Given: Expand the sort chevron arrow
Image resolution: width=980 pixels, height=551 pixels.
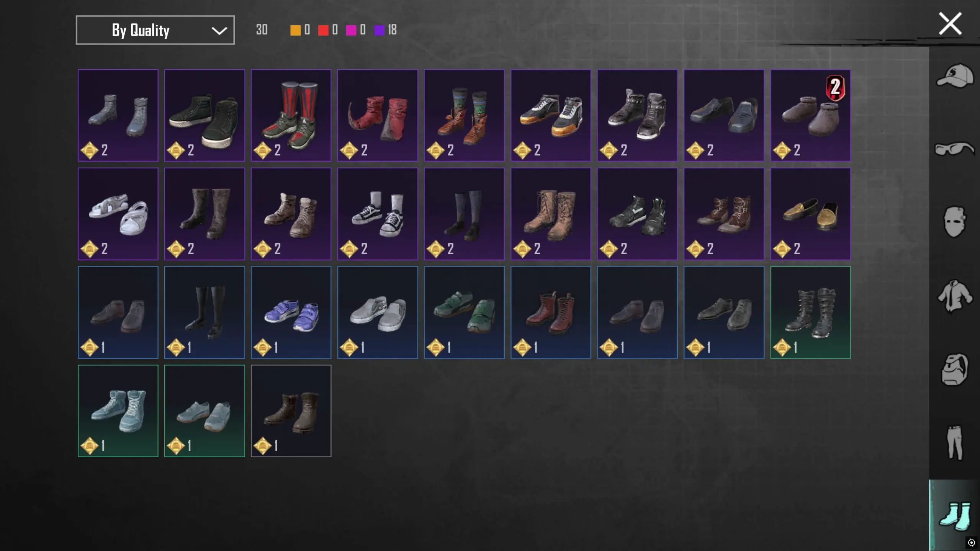Looking at the screenshot, I should click(219, 31).
